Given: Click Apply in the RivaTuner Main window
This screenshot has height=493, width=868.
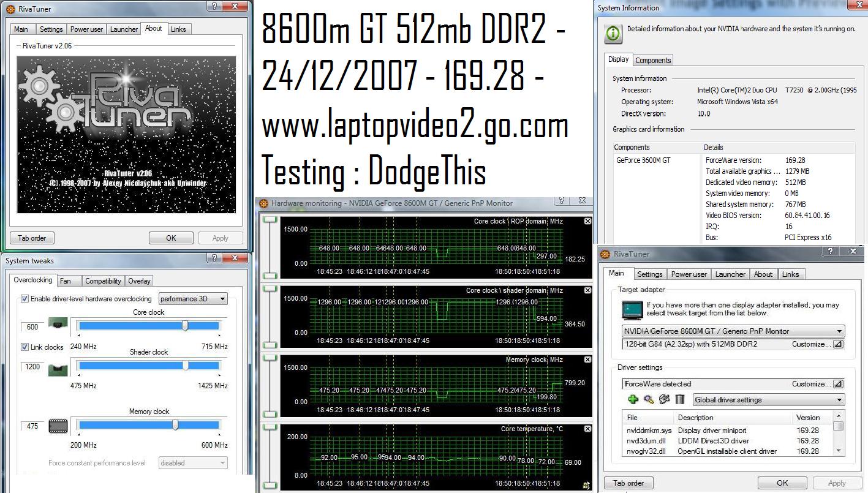Looking at the screenshot, I should 837,483.
